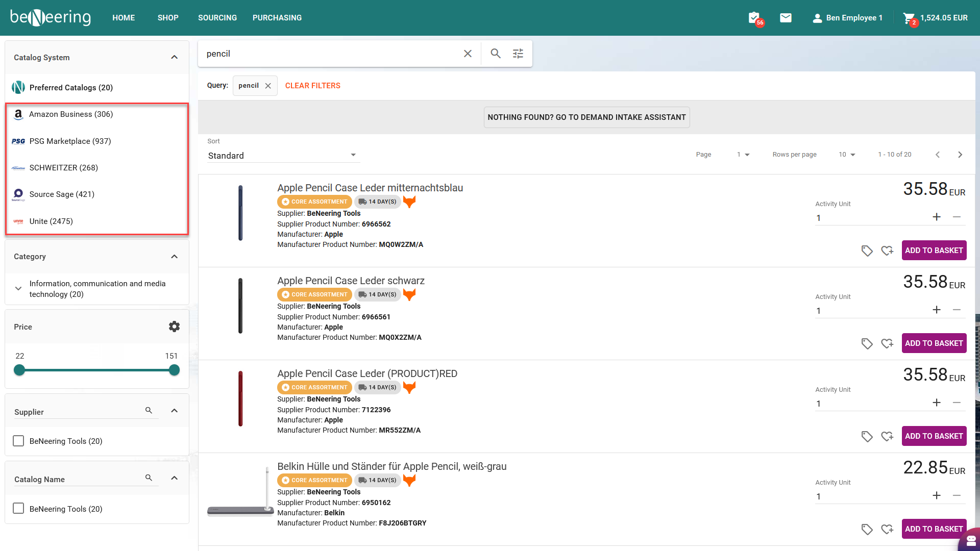The width and height of the screenshot is (980, 551).
Task: Add Belkin Hülle to basket
Action: [934, 529]
